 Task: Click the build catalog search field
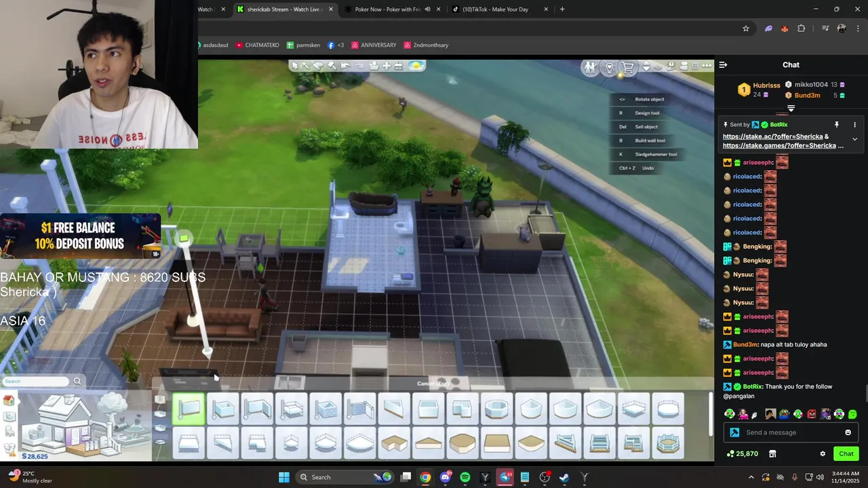pyautogui.click(x=35, y=381)
